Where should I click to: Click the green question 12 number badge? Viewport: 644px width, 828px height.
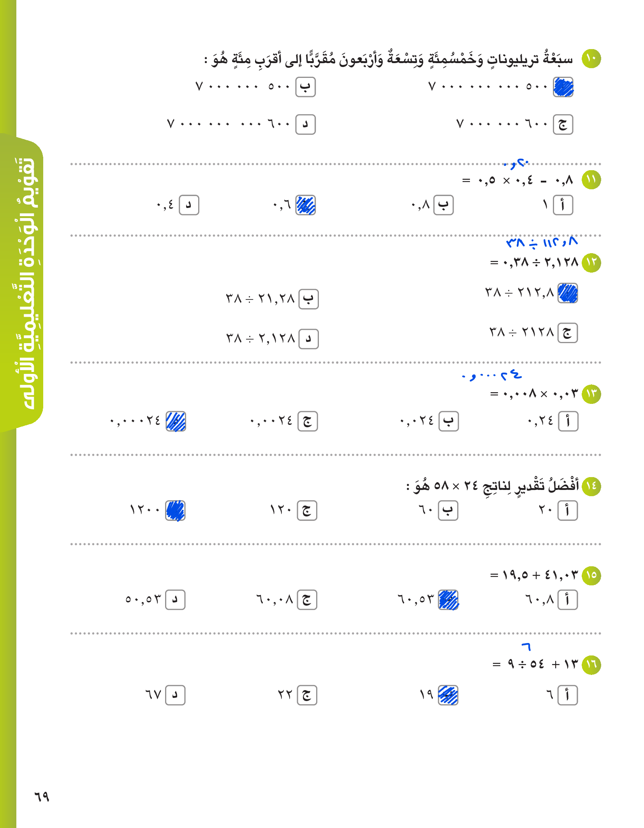point(591,263)
